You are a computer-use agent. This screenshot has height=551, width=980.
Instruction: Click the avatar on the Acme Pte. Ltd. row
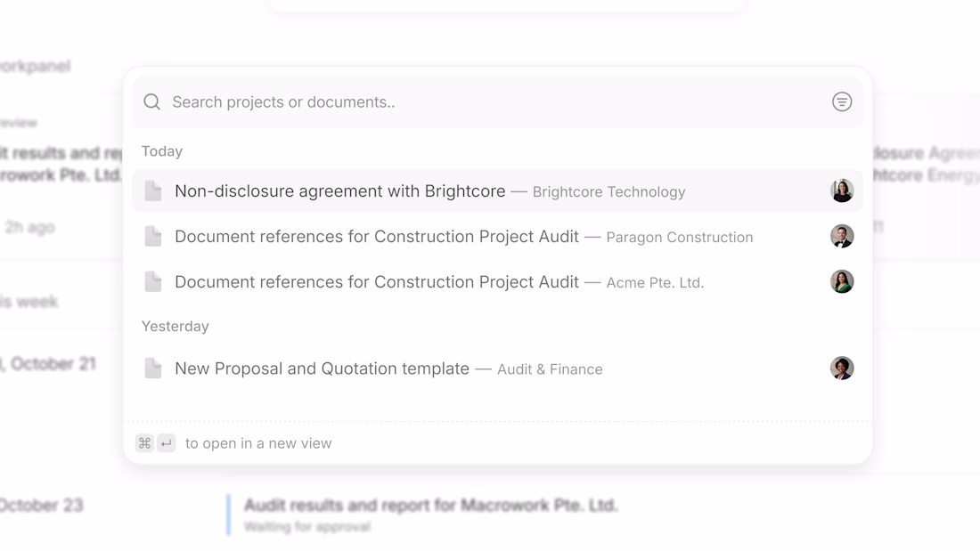(842, 281)
